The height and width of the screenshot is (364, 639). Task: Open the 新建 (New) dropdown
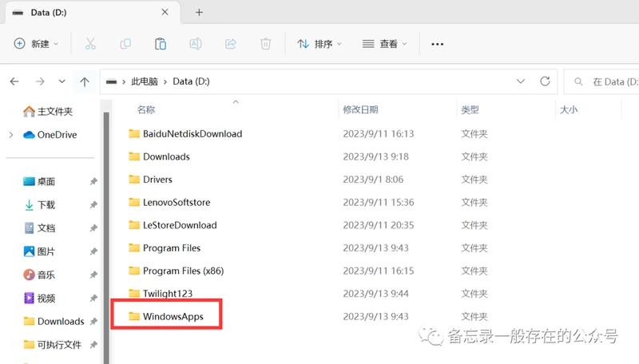pos(38,44)
